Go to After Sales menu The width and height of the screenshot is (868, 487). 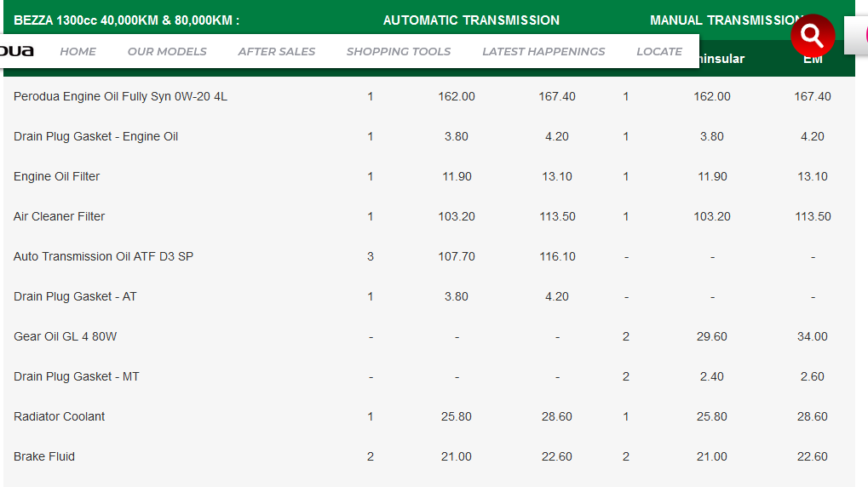pos(276,51)
